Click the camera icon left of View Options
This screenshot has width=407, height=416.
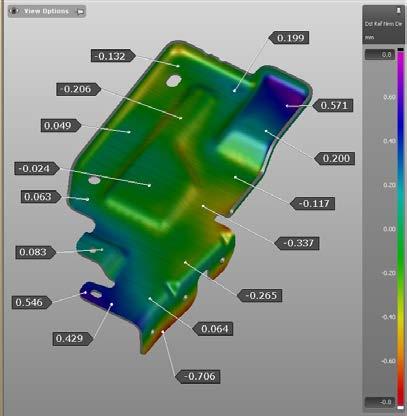pyautogui.click(x=14, y=11)
